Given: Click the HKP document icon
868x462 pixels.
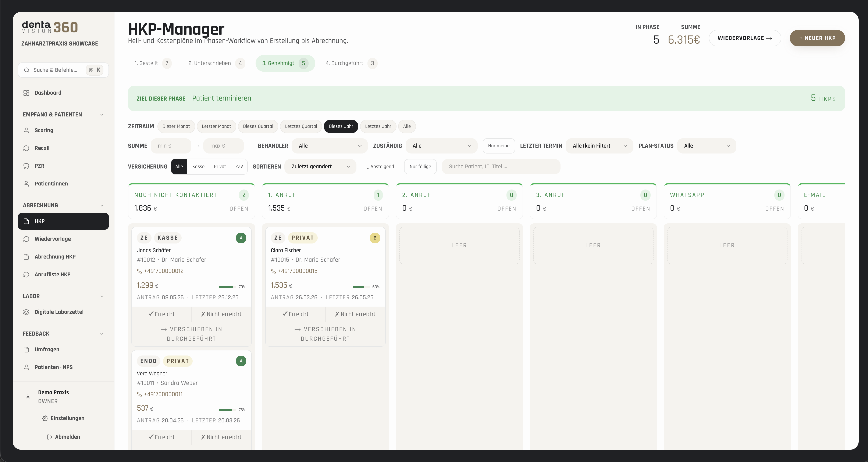Looking at the screenshot, I should (26, 221).
